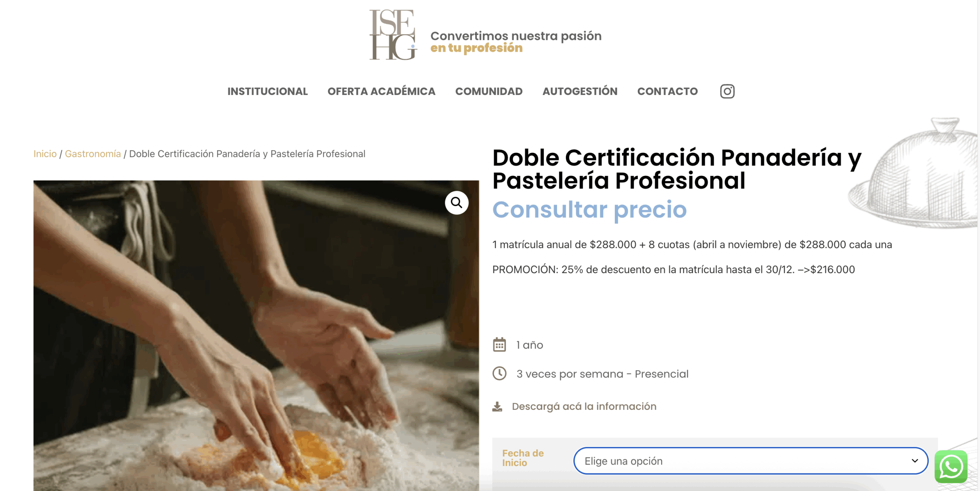Open the AUTOGESTIÓN menu
This screenshot has width=980, height=491.
pos(580,92)
